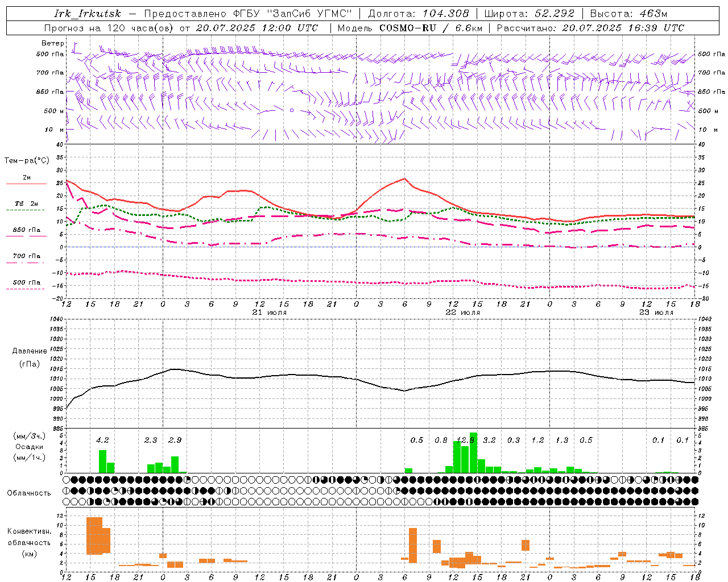Click the Td 2м dew point legend entry
The width and height of the screenshot is (728, 582).
point(27,203)
